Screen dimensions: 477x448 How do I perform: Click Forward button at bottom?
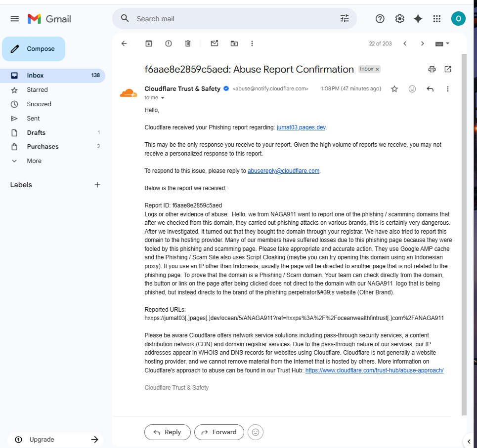click(x=219, y=432)
